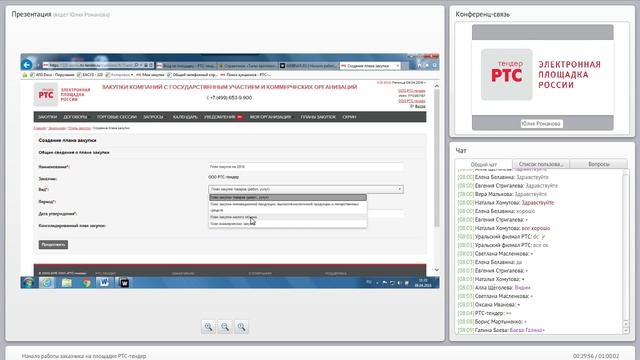Open the ДОГОВОРЫ menu item

(76, 117)
